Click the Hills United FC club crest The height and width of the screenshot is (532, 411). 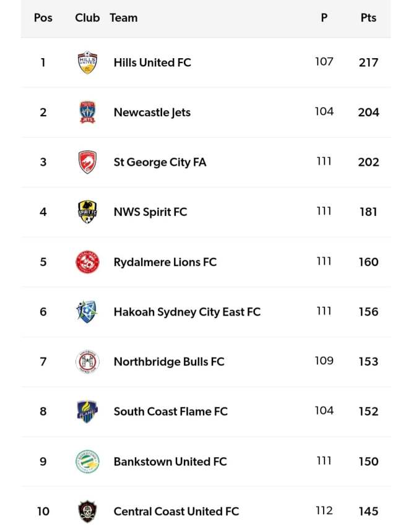coord(87,62)
